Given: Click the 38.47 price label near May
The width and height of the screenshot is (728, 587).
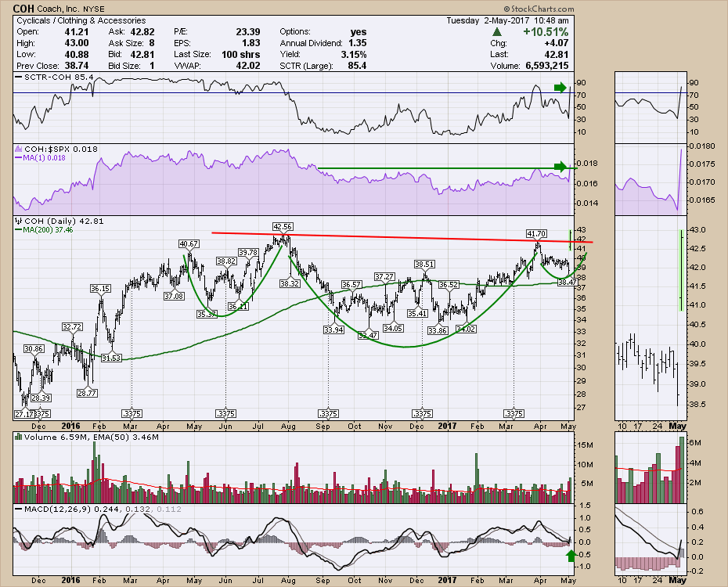Looking at the screenshot, I should point(568,282).
